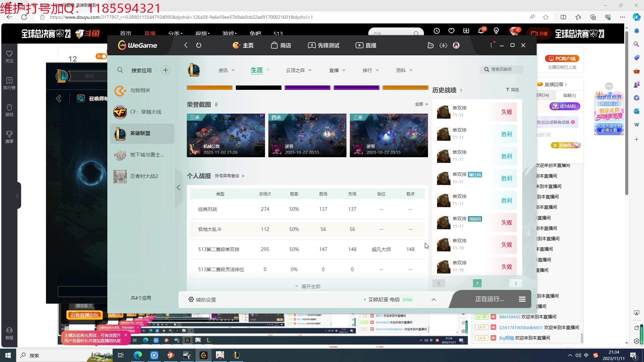This screenshot has height=362, width=644.
Task: Click the 与我相关 section icon
Action: [x=120, y=90]
